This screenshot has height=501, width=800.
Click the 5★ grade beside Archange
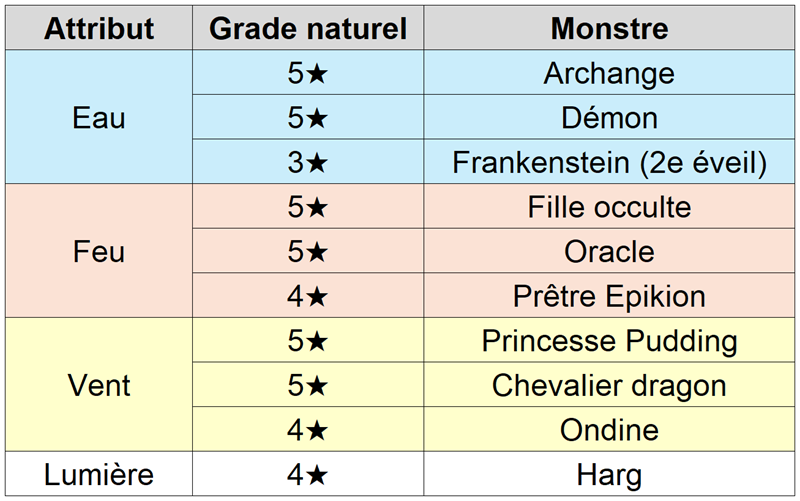coord(308,73)
